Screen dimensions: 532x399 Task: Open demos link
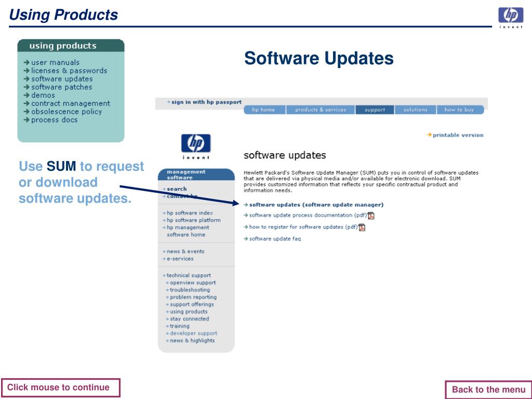43,95
